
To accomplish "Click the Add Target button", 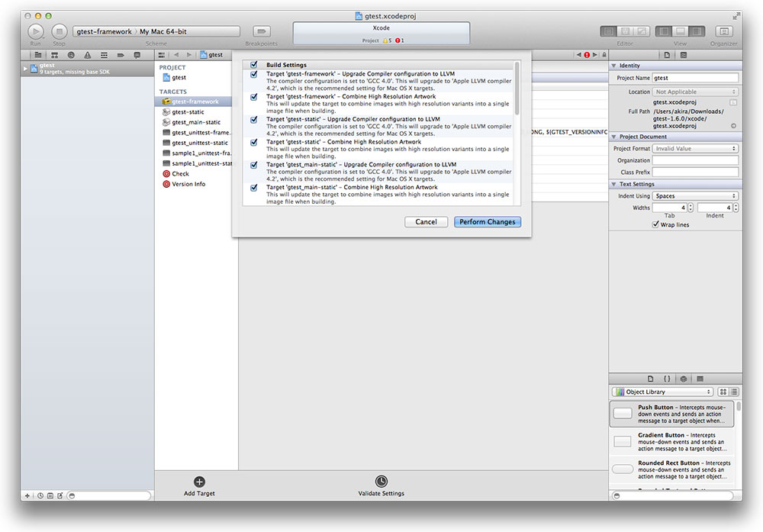I will click(x=199, y=486).
